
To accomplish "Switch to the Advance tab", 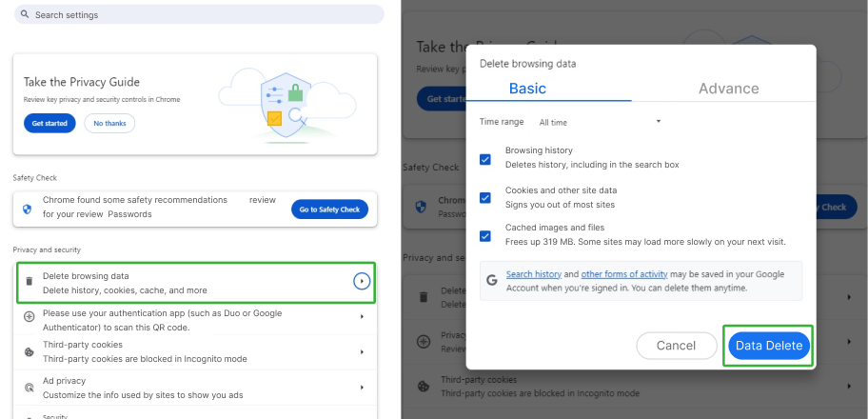I will click(728, 89).
